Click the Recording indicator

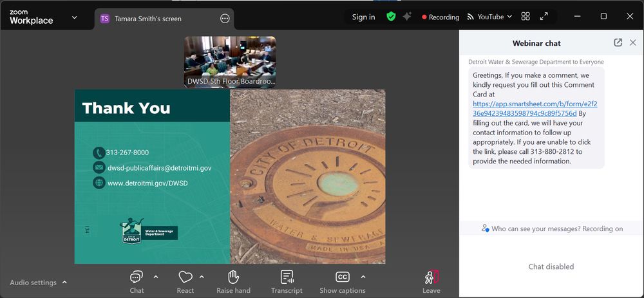[440, 17]
